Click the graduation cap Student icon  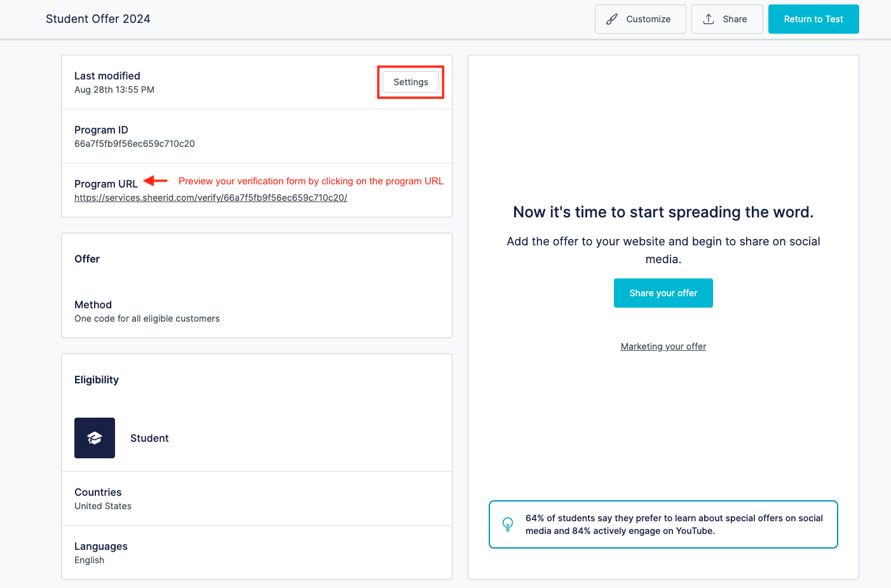click(x=95, y=438)
